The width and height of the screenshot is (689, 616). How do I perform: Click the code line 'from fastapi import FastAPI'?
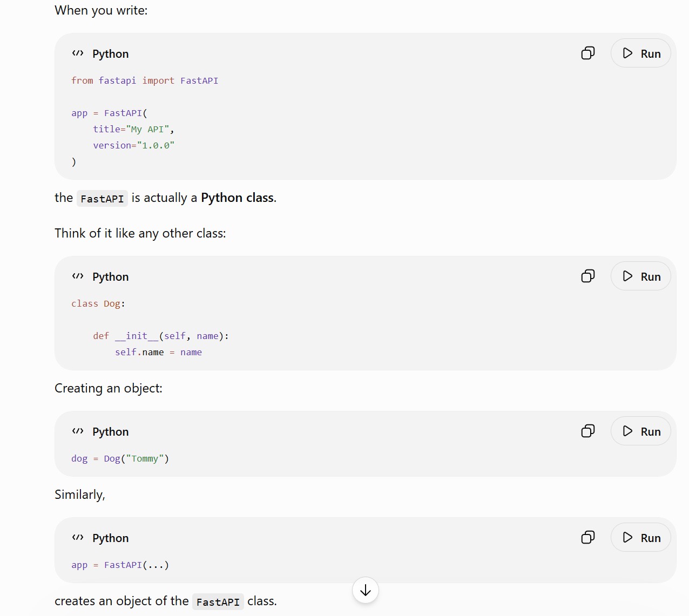tap(145, 80)
